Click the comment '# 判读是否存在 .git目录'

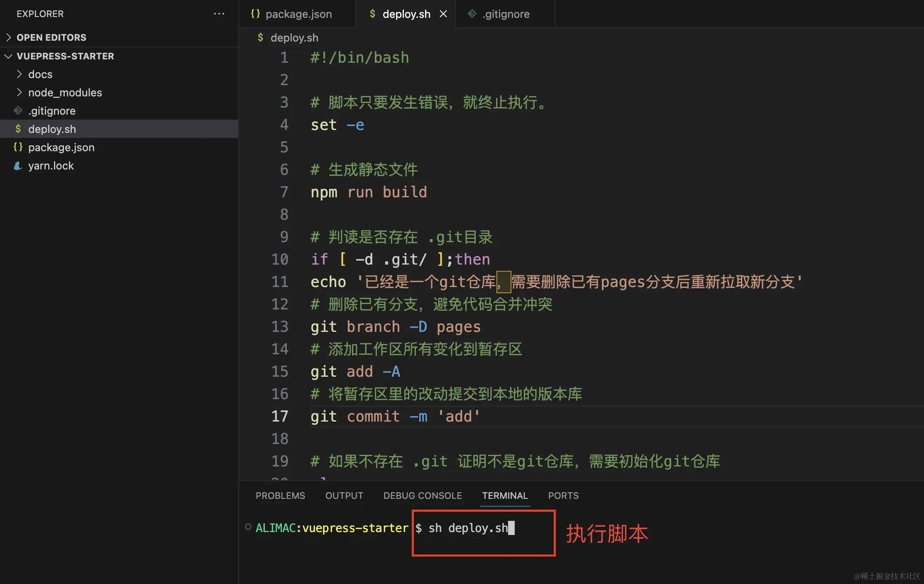[x=401, y=237]
